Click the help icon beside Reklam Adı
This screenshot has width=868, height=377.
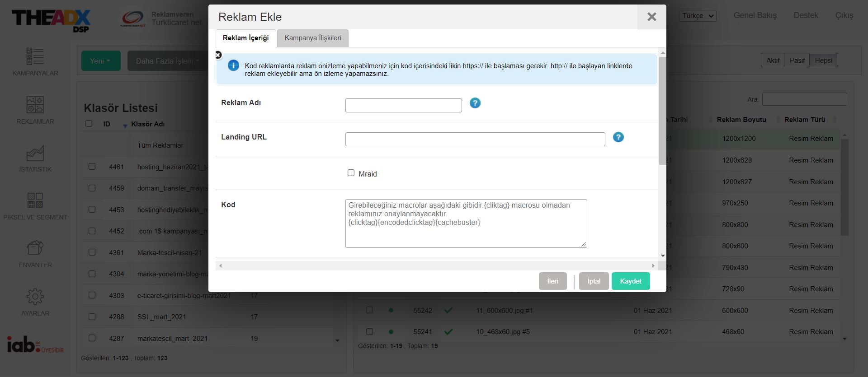475,103
